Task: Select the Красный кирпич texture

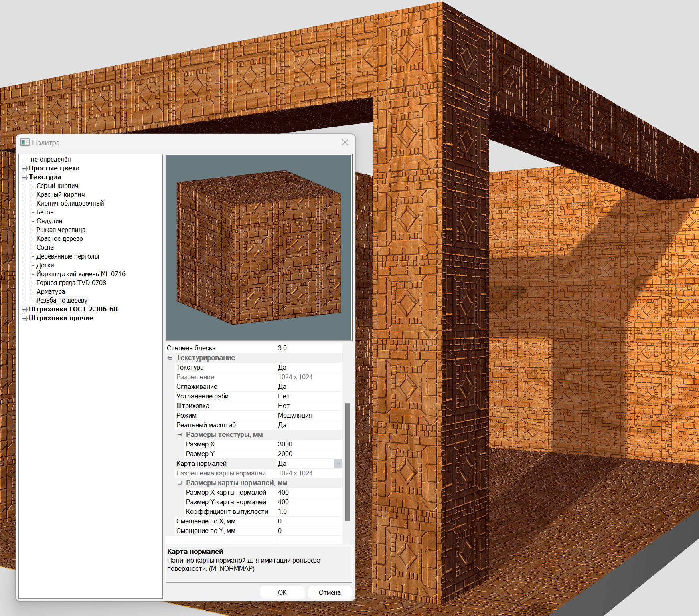Action: pyautogui.click(x=61, y=194)
